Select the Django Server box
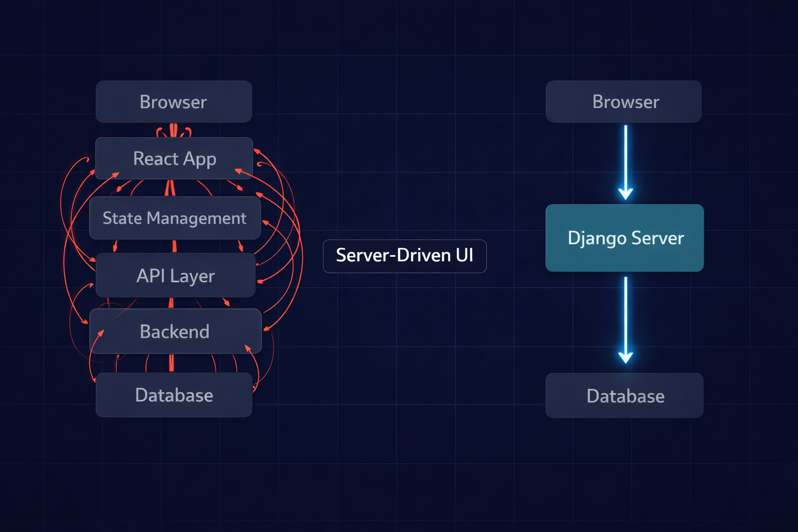The image size is (798, 532). pos(624,238)
